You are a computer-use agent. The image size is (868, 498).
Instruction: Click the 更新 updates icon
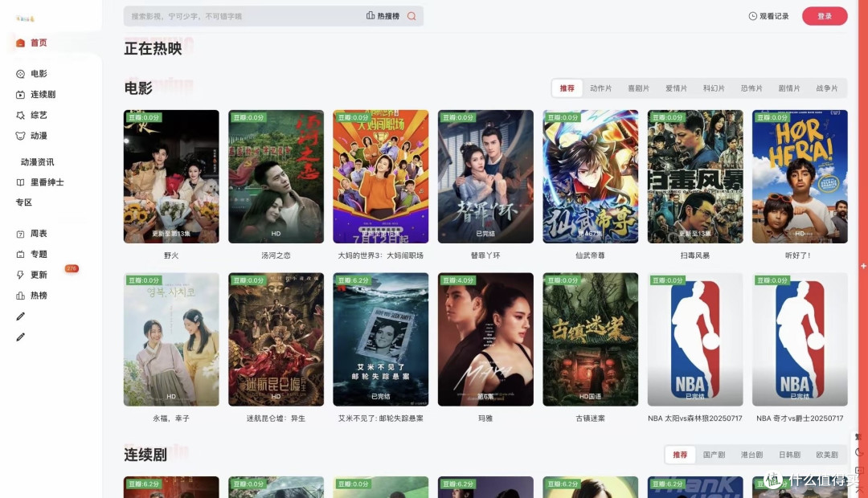(20, 275)
